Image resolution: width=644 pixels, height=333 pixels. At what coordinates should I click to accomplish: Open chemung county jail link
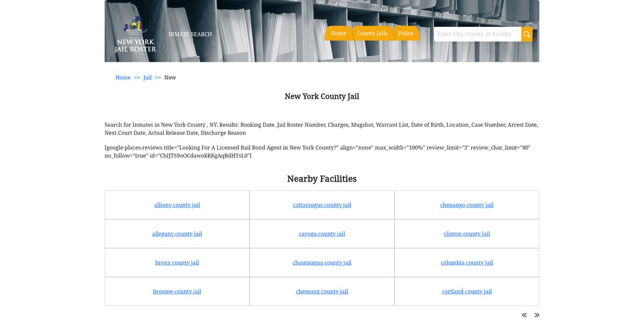click(x=322, y=292)
